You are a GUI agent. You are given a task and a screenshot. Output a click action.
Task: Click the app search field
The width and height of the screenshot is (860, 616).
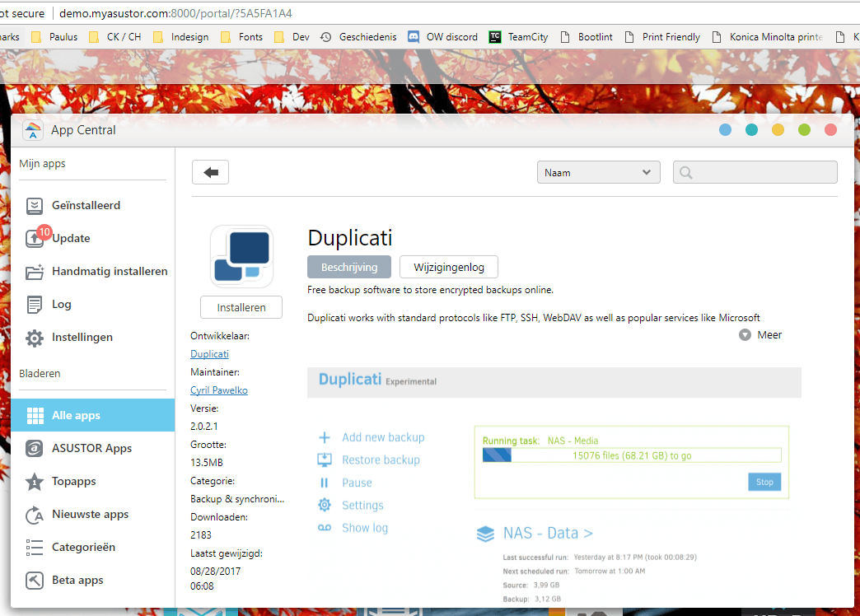(x=755, y=172)
